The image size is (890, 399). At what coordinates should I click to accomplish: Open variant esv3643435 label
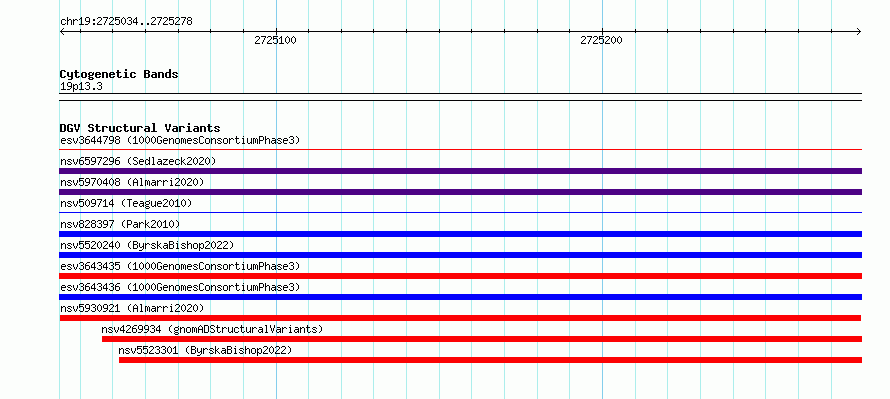point(180,266)
